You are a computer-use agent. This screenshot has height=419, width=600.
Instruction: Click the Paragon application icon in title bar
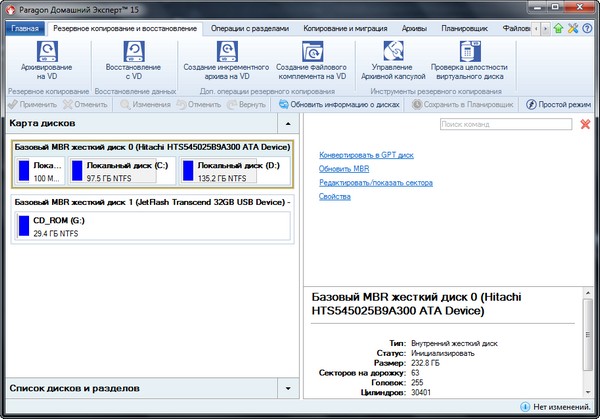click(11, 10)
